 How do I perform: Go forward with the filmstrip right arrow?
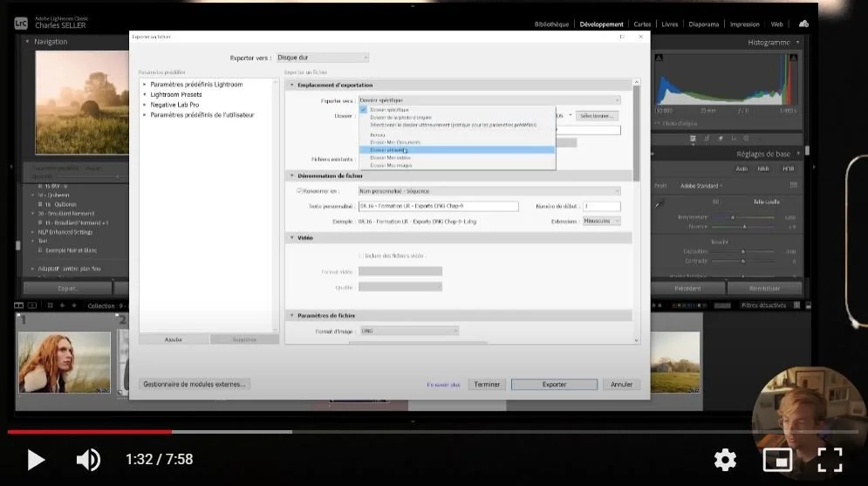click(x=74, y=305)
